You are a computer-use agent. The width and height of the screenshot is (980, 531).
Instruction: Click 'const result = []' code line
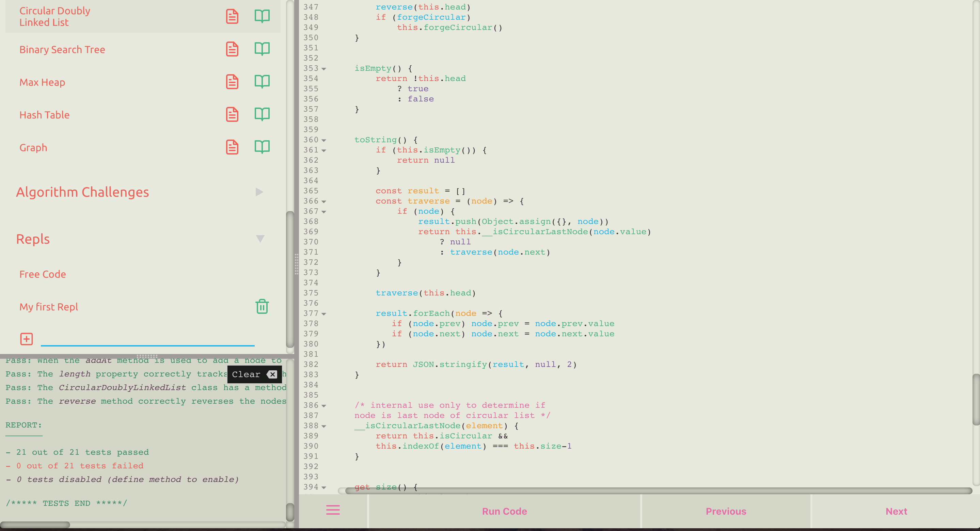421,191
